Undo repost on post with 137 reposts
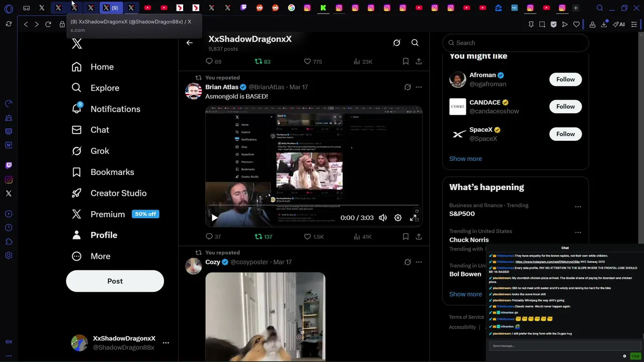Screen dimensions: 644x362 coord(263,237)
